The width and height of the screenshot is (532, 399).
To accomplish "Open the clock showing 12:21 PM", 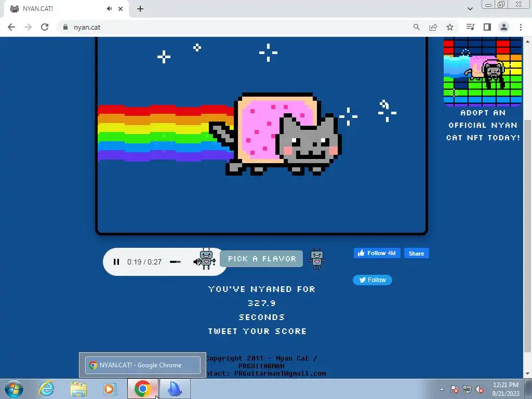I will [506, 389].
